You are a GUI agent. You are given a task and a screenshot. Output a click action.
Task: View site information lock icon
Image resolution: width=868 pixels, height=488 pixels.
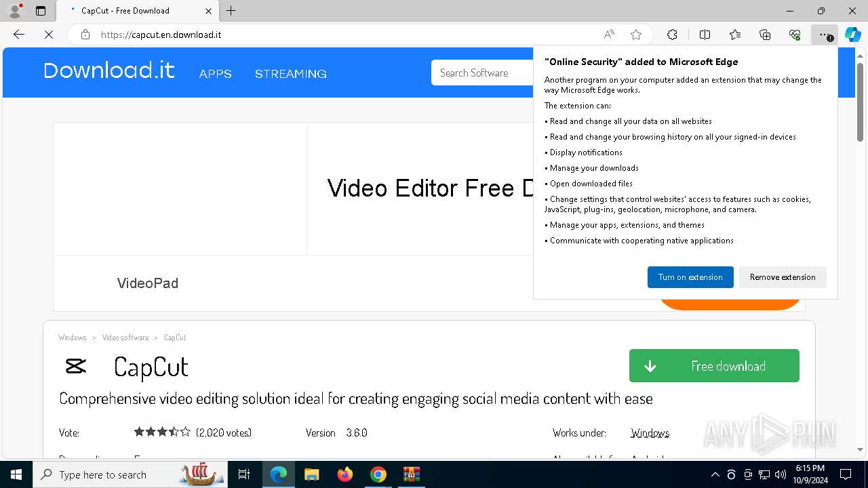85,35
